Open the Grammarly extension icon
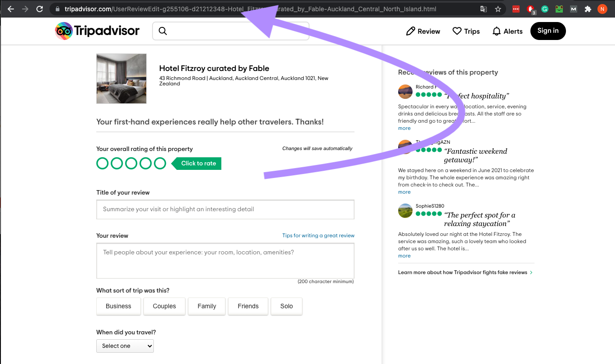The image size is (615, 364). [544, 9]
